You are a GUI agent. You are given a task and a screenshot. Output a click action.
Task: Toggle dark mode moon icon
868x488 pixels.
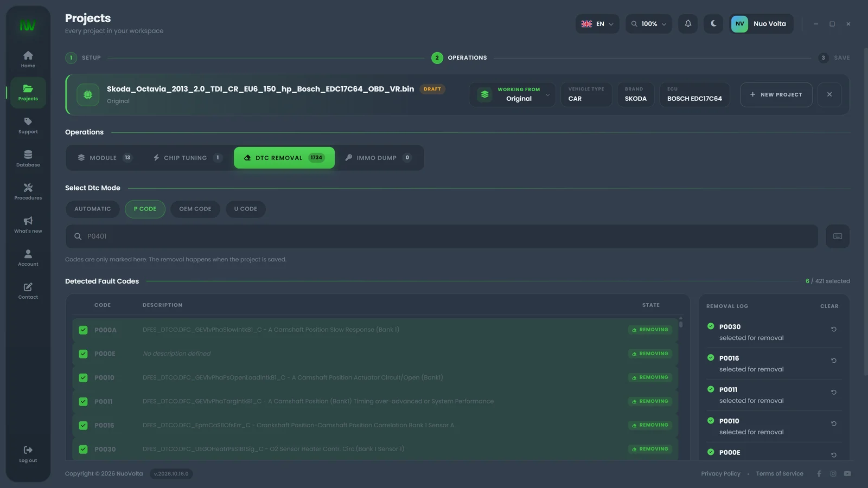coord(713,24)
